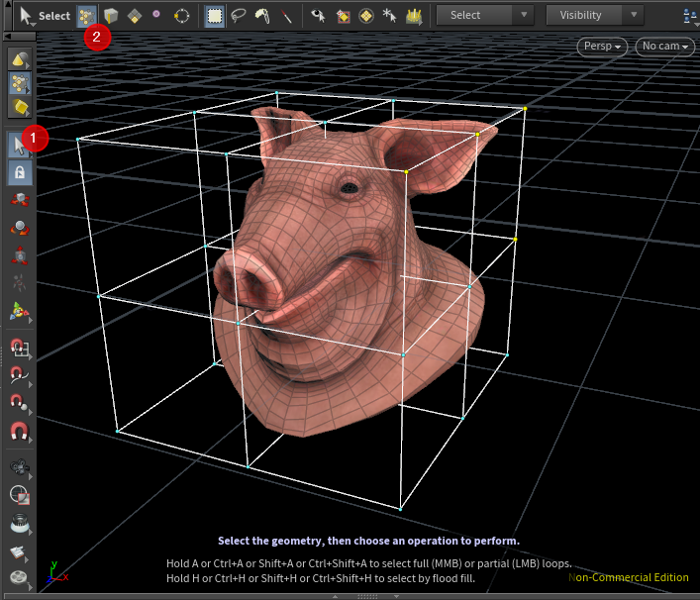700x600 pixels.
Task: Select the Rotate tool with sphere icon
Action: [x=20, y=228]
